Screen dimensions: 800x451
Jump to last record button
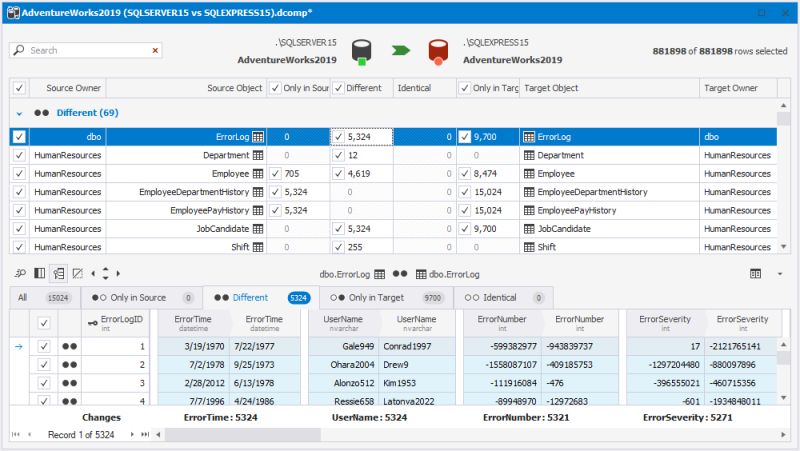click(x=145, y=435)
